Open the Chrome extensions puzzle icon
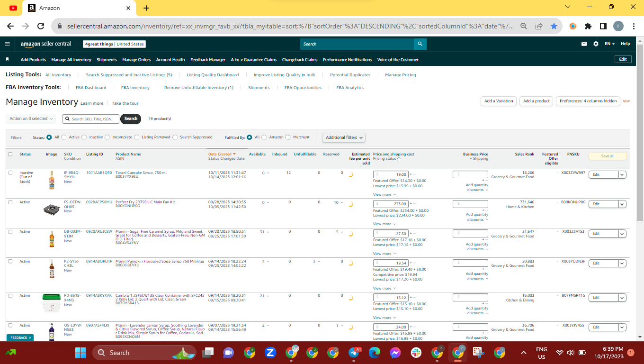 click(x=588, y=27)
